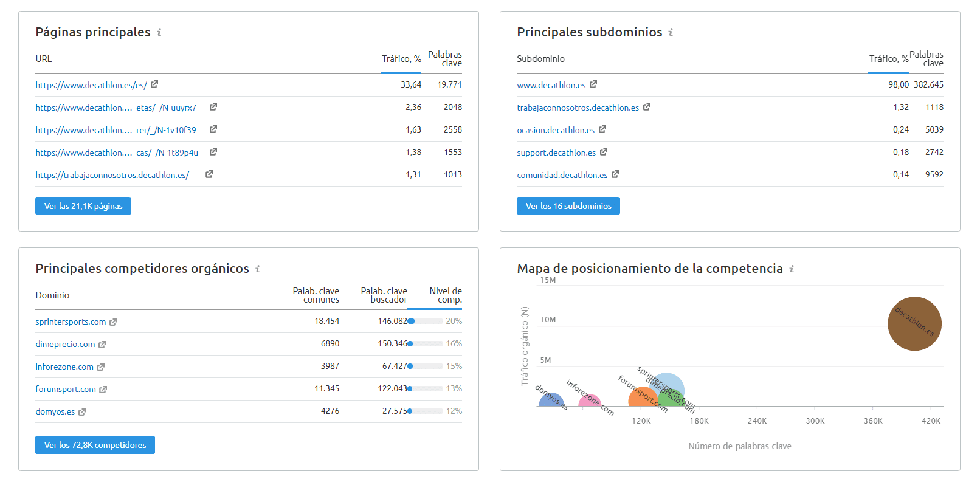Click Ver las 21,1K páginas button

[83, 206]
